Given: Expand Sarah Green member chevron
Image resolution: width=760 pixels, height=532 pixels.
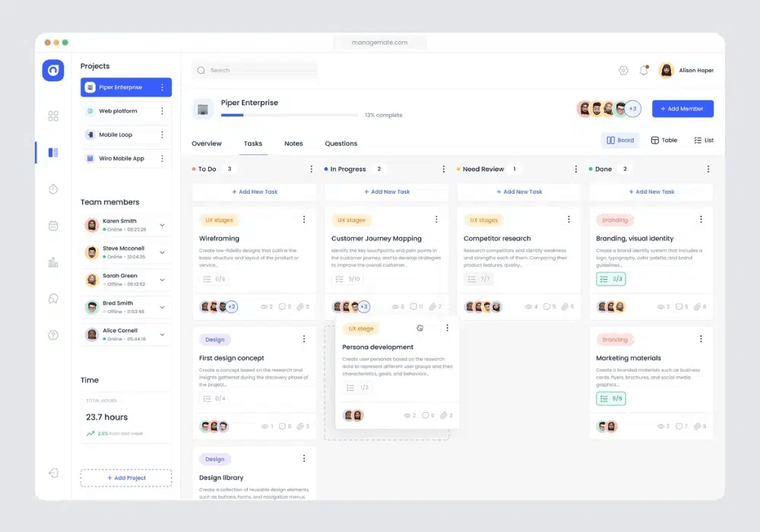Looking at the screenshot, I should tap(162, 280).
